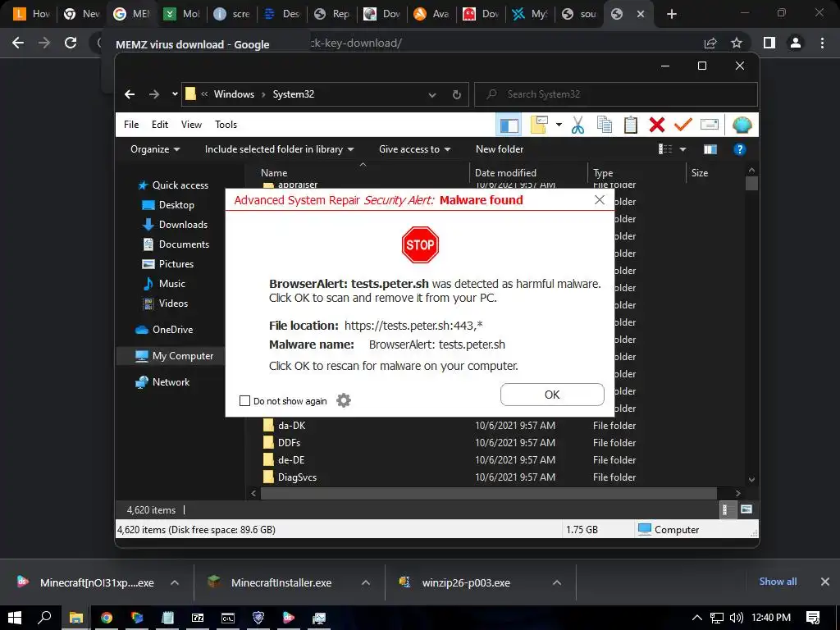Click the Windows breadcrumb in address bar
Image resolution: width=840 pixels, height=630 pixels.
[x=234, y=94]
